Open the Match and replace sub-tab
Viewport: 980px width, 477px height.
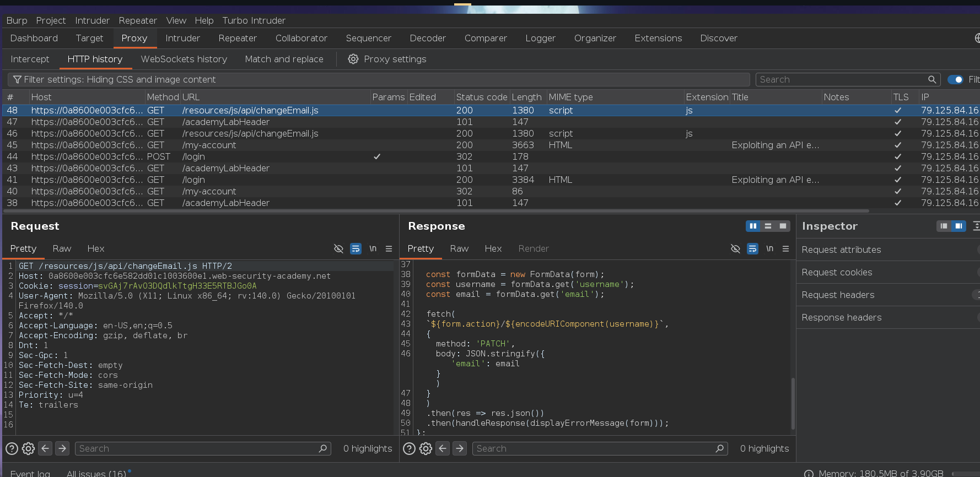(x=284, y=59)
